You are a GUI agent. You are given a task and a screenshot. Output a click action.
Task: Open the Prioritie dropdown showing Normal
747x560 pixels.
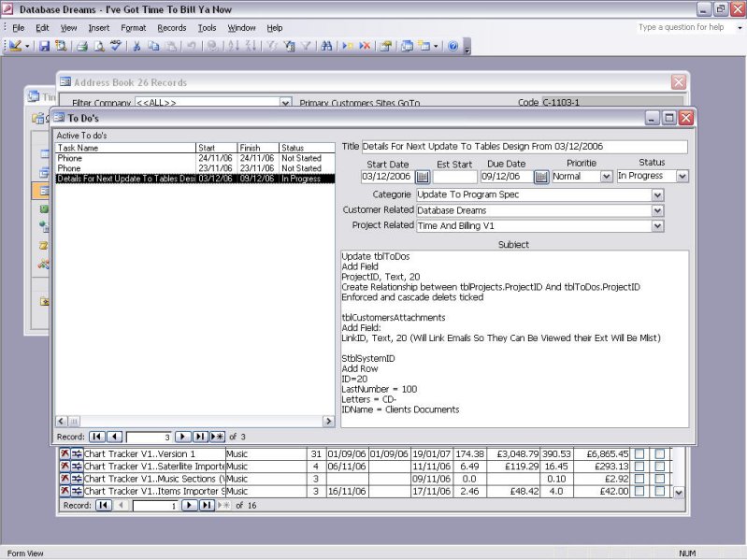[x=606, y=177]
